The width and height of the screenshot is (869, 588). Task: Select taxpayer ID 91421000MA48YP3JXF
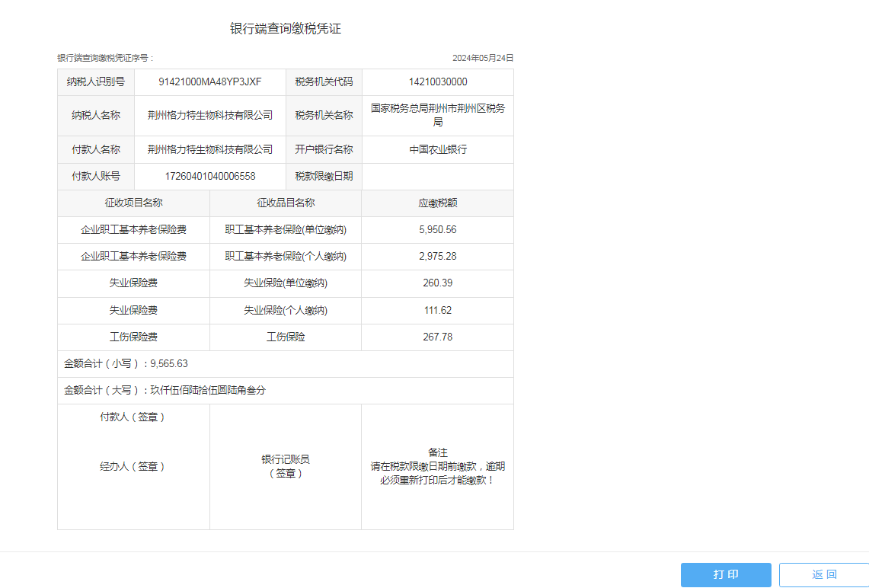[210, 82]
